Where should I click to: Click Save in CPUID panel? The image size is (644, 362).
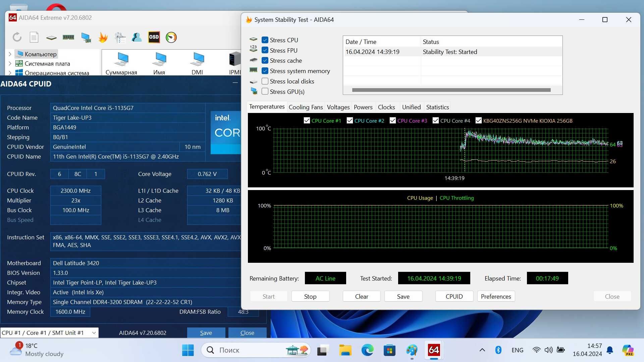(x=206, y=333)
